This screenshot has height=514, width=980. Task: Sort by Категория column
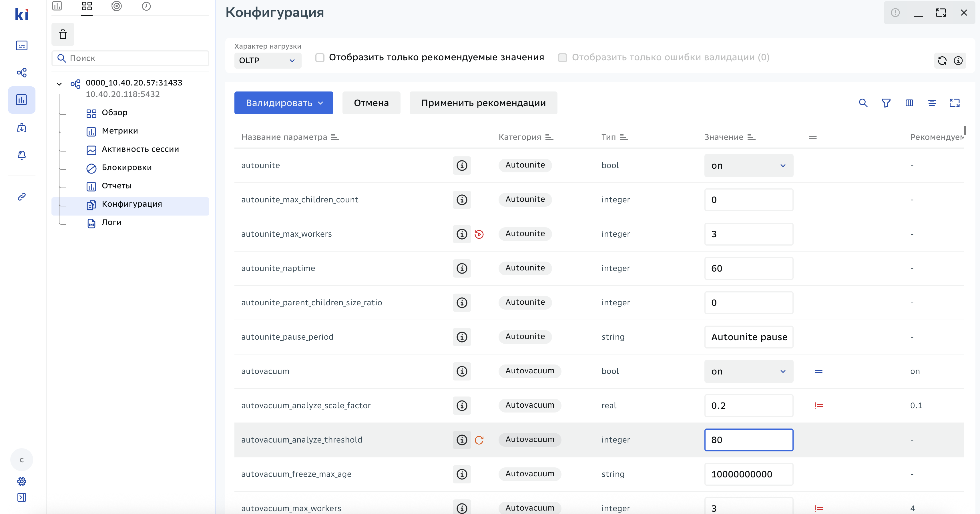point(549,137)
